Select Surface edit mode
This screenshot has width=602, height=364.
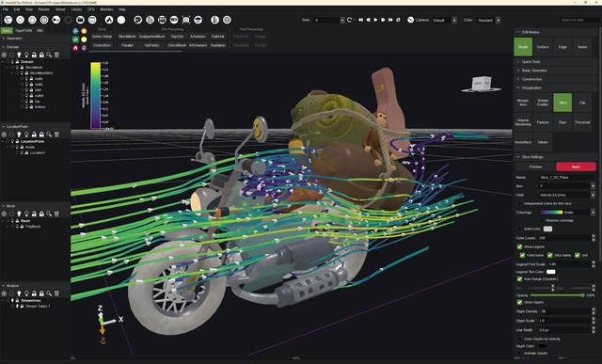tap(543, 47)
